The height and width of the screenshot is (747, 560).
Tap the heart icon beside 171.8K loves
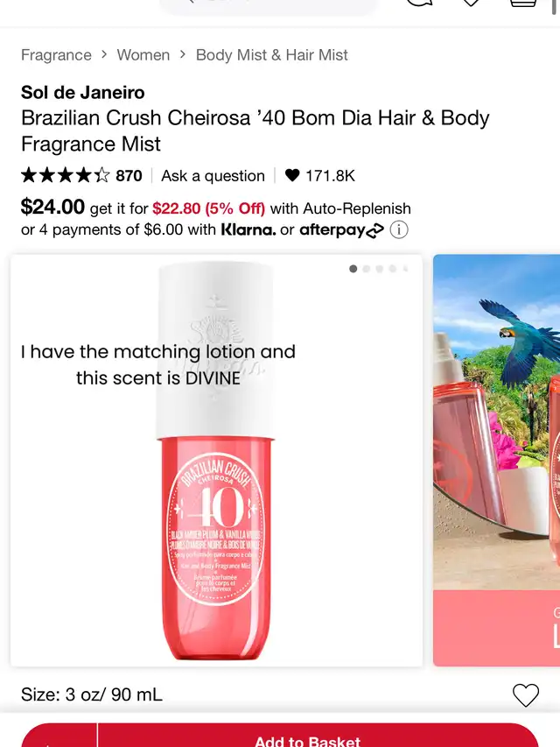292,175
